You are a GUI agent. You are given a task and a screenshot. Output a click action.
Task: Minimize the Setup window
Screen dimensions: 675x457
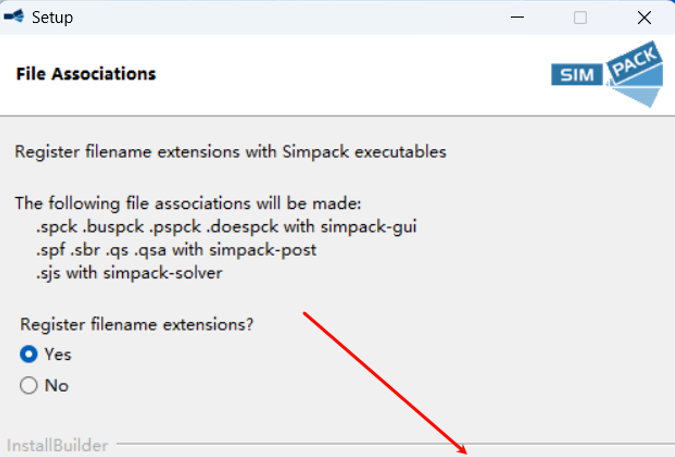pos(518,17)
